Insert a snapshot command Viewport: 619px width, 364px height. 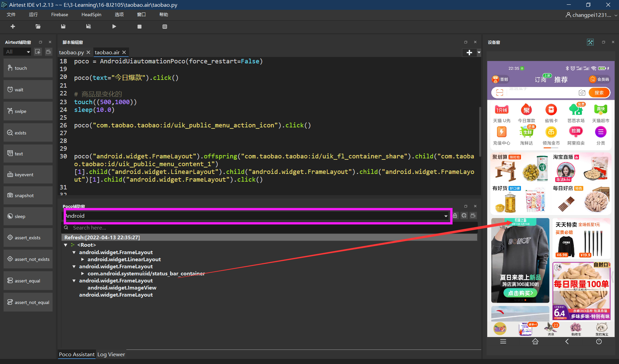coord(28,195)
